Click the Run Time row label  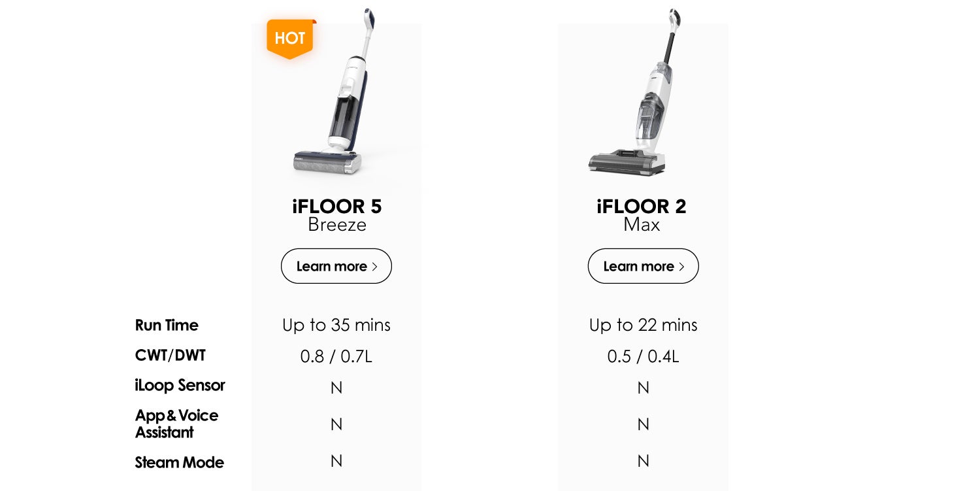tap(167, 325)
